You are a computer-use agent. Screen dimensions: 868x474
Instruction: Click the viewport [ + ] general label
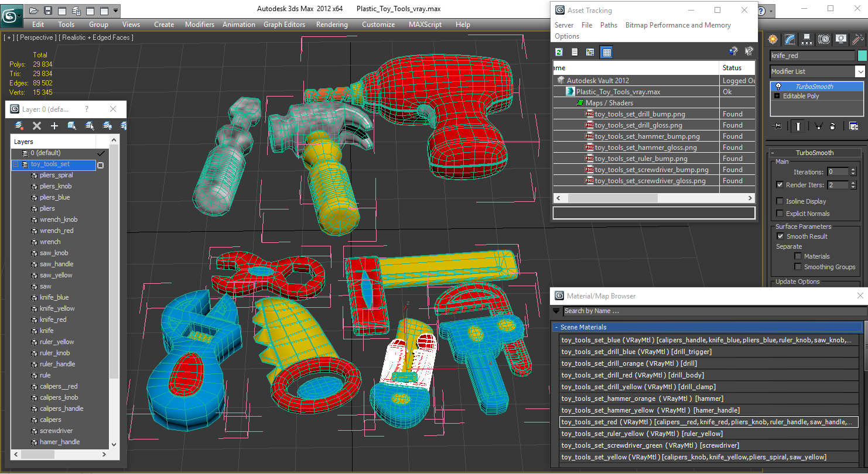tap(9, 37)
